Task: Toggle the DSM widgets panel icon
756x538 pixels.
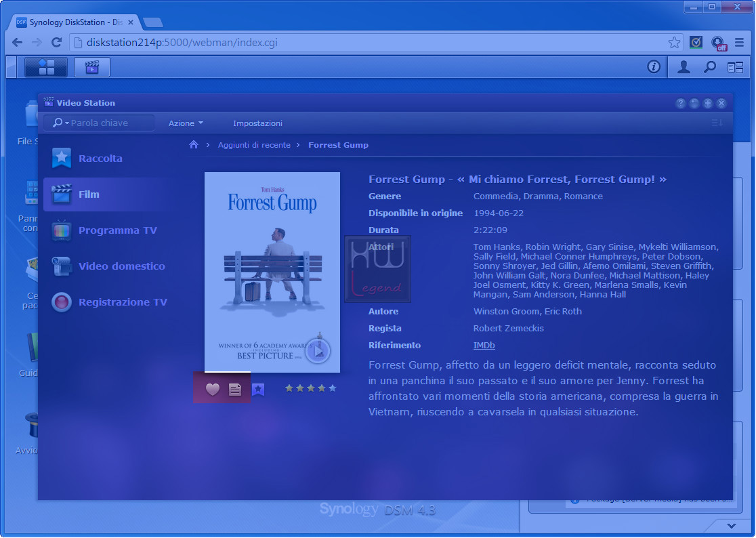Action: click(735, 67)
